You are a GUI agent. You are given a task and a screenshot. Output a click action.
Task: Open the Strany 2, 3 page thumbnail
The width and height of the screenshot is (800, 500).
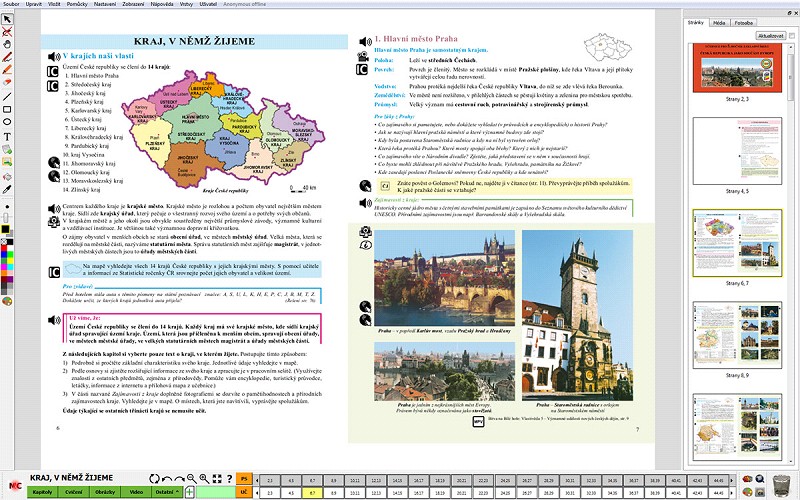coord(737,68)
